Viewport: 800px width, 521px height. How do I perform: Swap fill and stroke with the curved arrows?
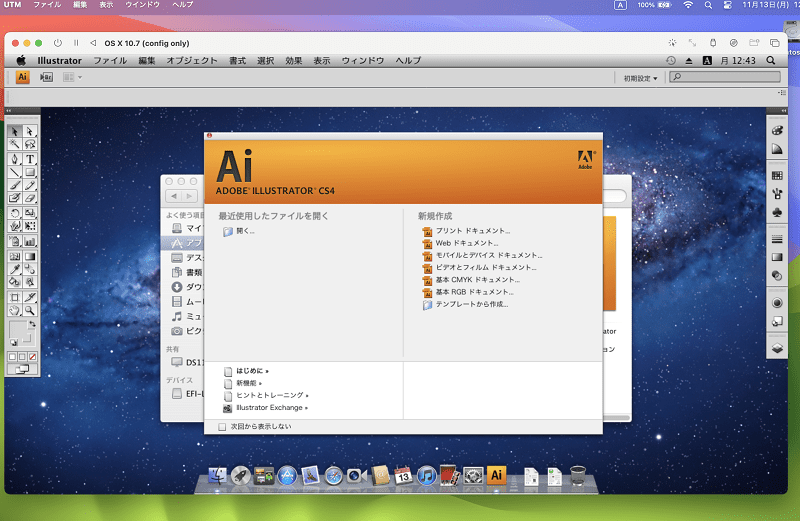[x=32, y=324]
